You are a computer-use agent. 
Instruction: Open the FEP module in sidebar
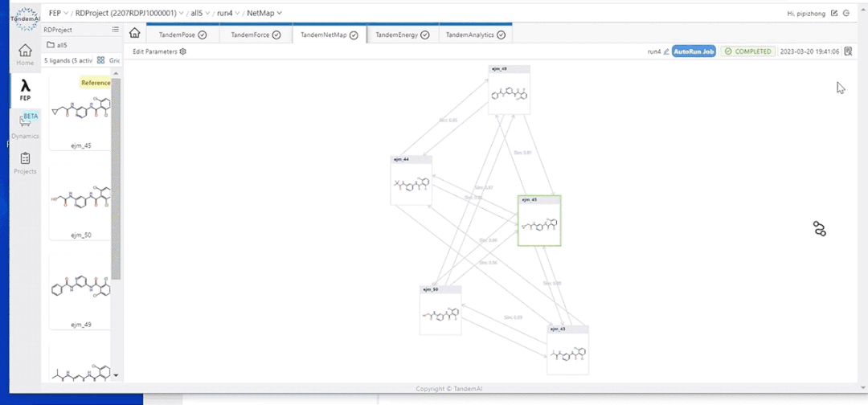click(x=26, y=90)
